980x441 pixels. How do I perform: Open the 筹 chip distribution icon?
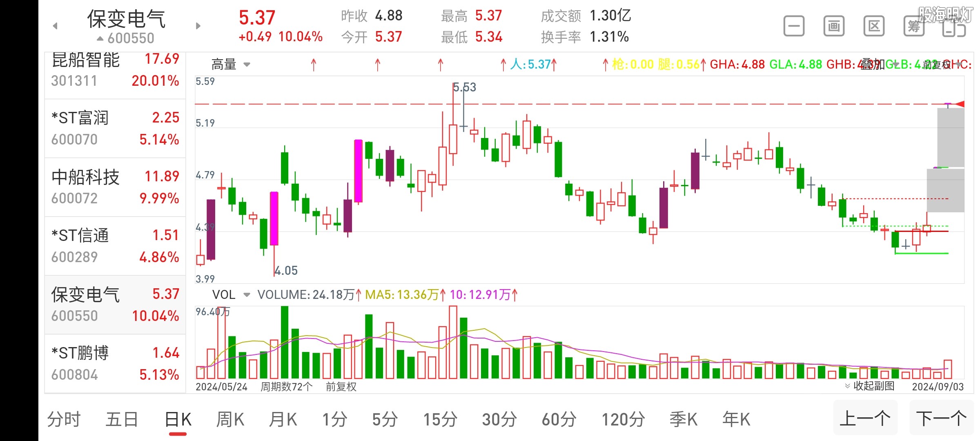pos(914,27)
